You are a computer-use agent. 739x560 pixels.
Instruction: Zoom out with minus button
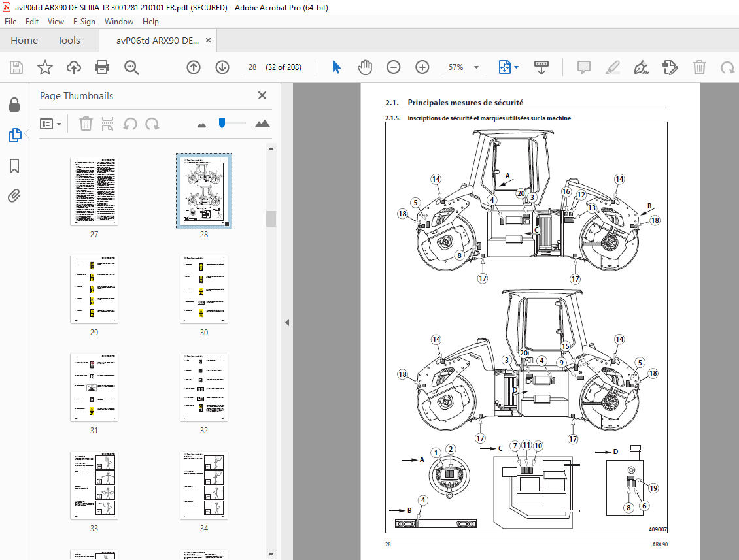[394, 67]
